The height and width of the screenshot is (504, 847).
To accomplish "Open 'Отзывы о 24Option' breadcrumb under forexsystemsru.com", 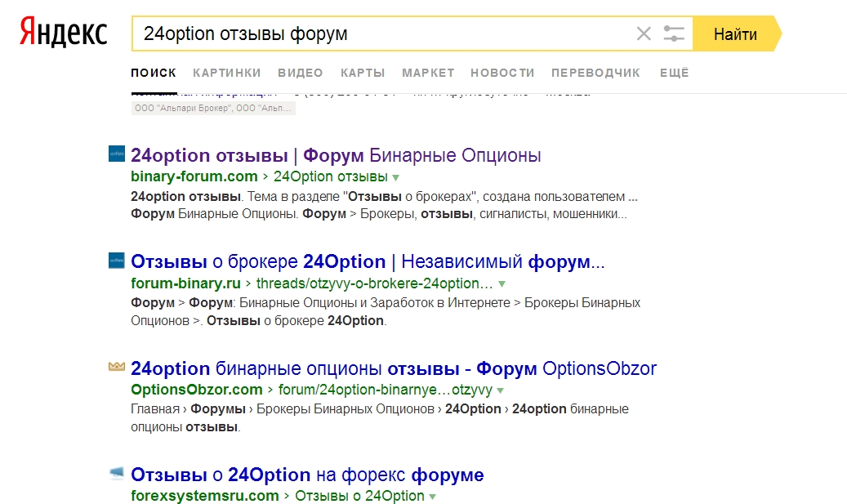I will [359, 496].
